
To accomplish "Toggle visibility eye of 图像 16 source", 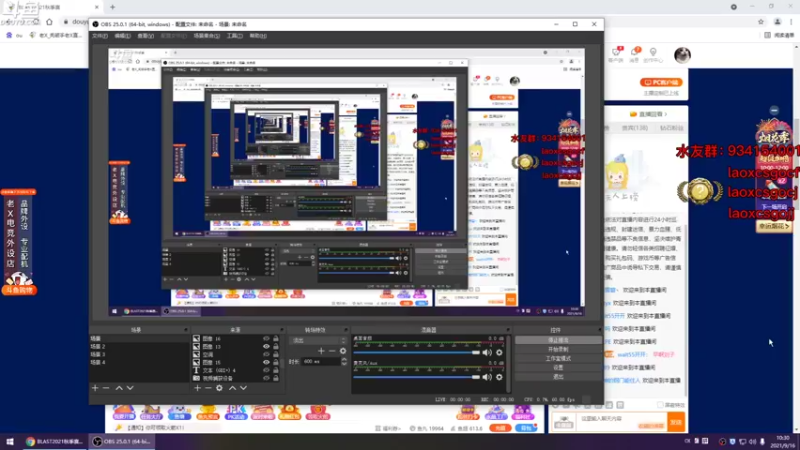I will [x=266, y=339].
